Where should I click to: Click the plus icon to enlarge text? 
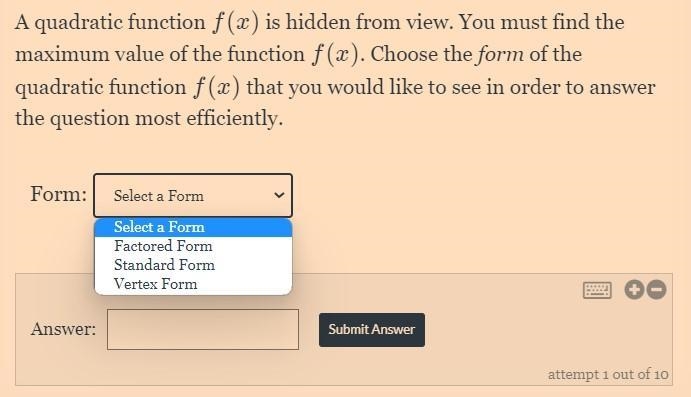pyautogui.click(x=634, y=289)
